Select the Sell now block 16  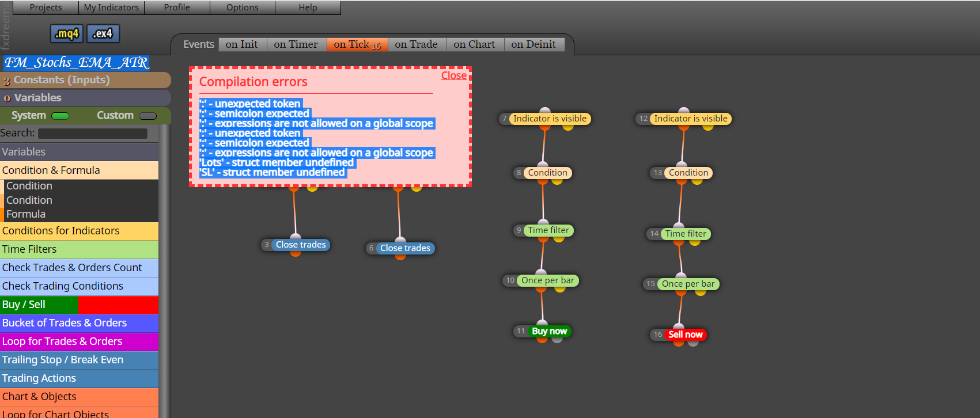pos(686,335)
